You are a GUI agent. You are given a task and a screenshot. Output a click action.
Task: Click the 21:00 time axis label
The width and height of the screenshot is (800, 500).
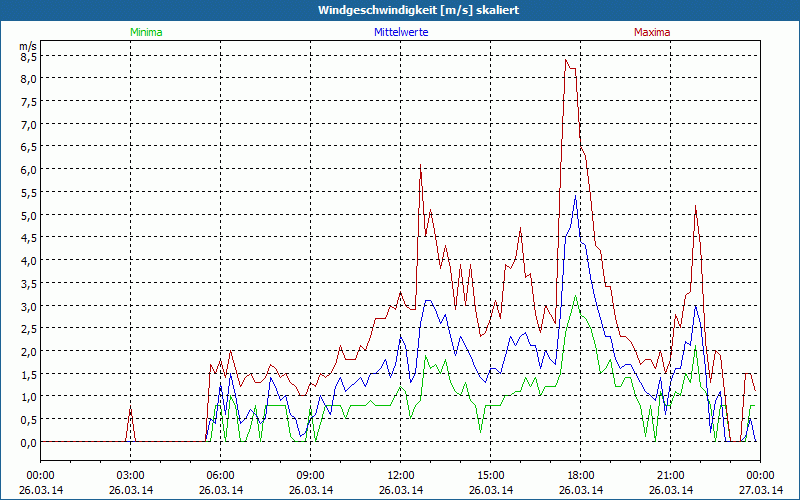tap(670, 475)
